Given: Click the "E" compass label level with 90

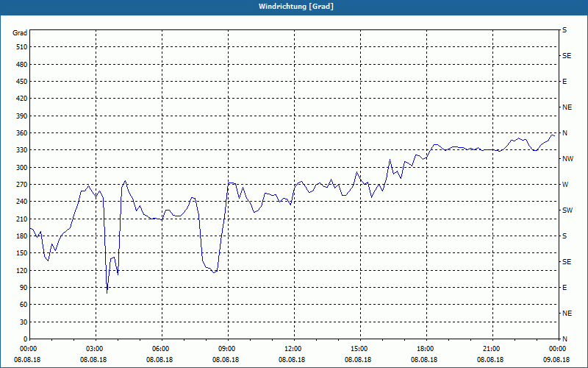Looking at the screenshot, I should pyautogui.click(x=564, y=288).
